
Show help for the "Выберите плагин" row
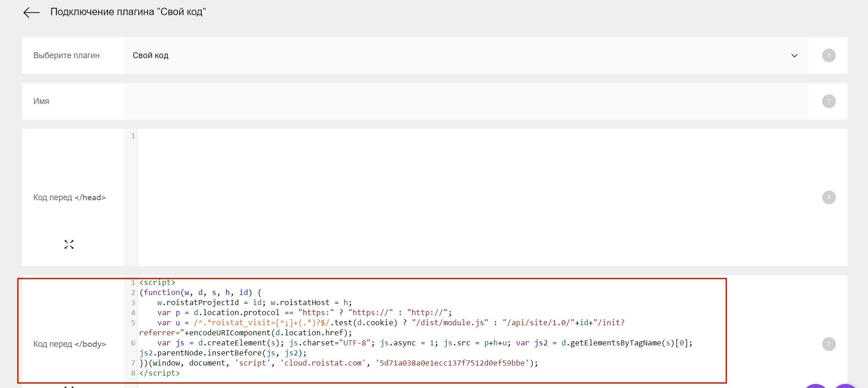[829, 55]
